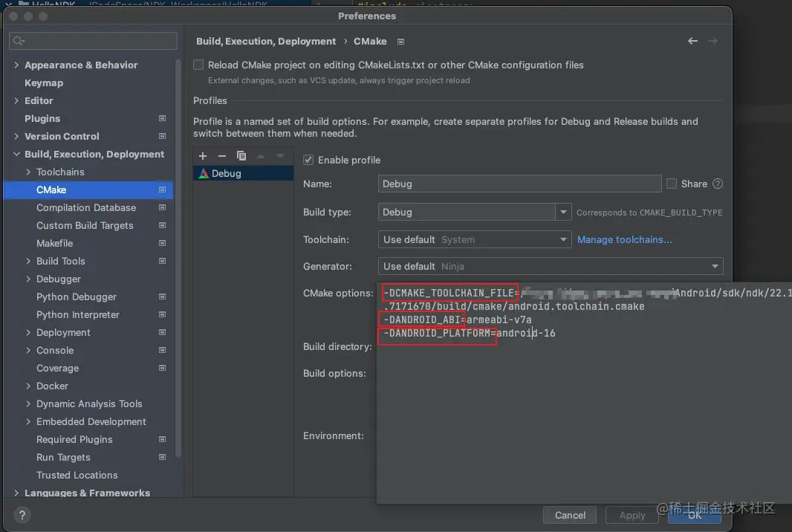Click Build, Execution, Deployment breadcrumb
The height and width of the screenshot is (532, 792).
(266, 42)
